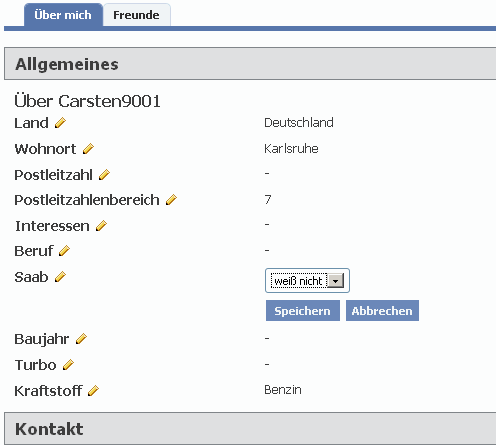Open the Saab 'weiß nicht' dropdown
This screenshot has width=496, height=445.
307,281
